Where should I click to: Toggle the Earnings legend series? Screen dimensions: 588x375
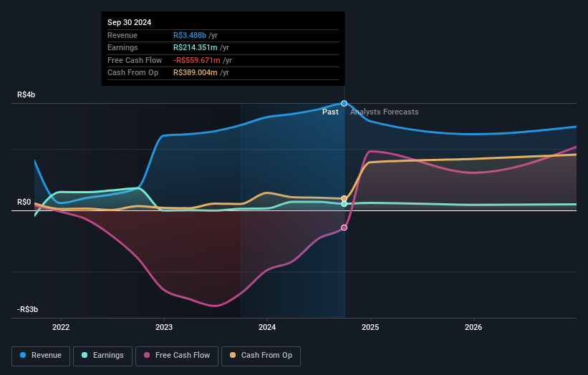coord(102,356)
